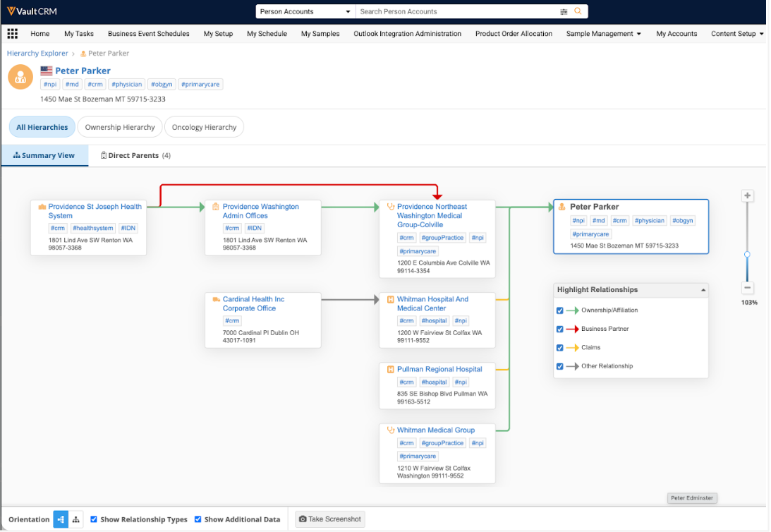Toggle Ownership/Affiliation highlight checkbox

[x=559, y=310]
